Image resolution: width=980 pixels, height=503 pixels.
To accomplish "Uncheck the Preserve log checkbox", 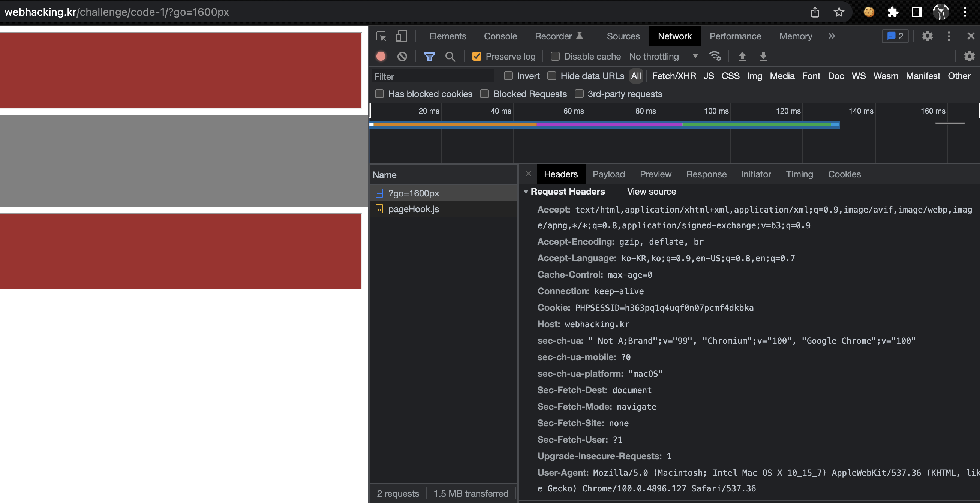I will pos(477,56).
